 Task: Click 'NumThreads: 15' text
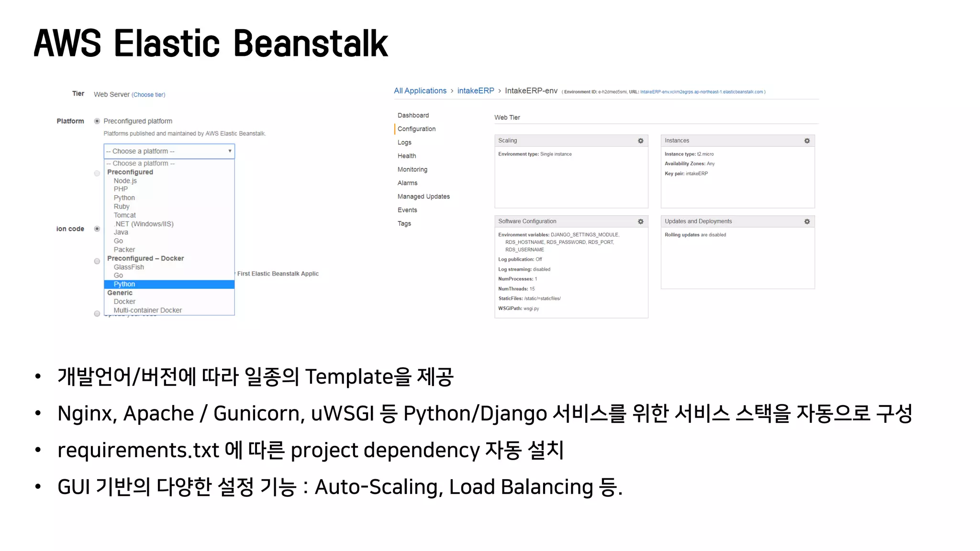tap(516, 289)
